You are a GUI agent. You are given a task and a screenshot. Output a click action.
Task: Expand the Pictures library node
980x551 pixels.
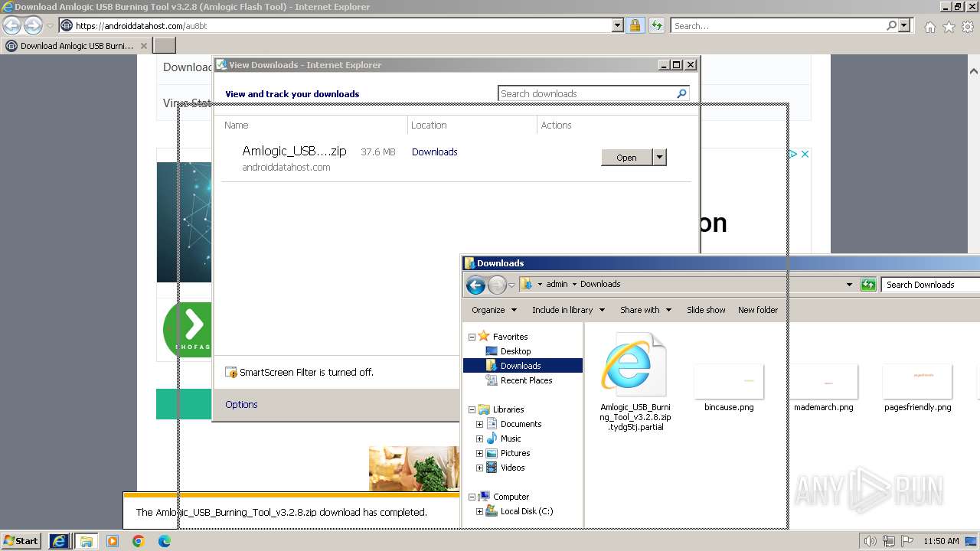tap(479, 453)
